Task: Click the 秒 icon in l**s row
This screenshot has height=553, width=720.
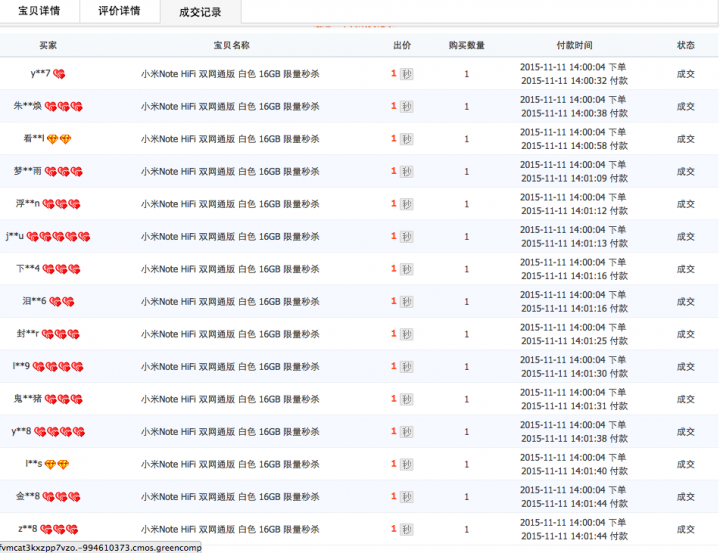Action: pos(406,464)
